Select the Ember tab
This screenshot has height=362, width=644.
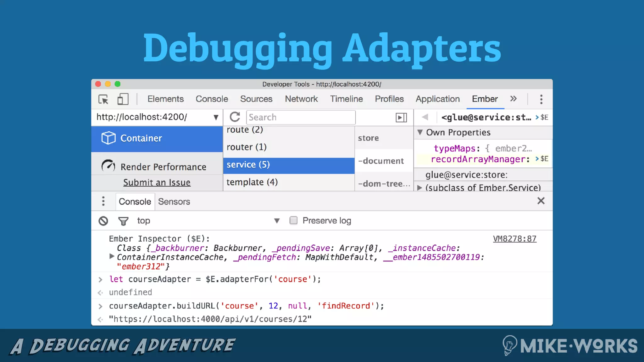coord(485,99)
